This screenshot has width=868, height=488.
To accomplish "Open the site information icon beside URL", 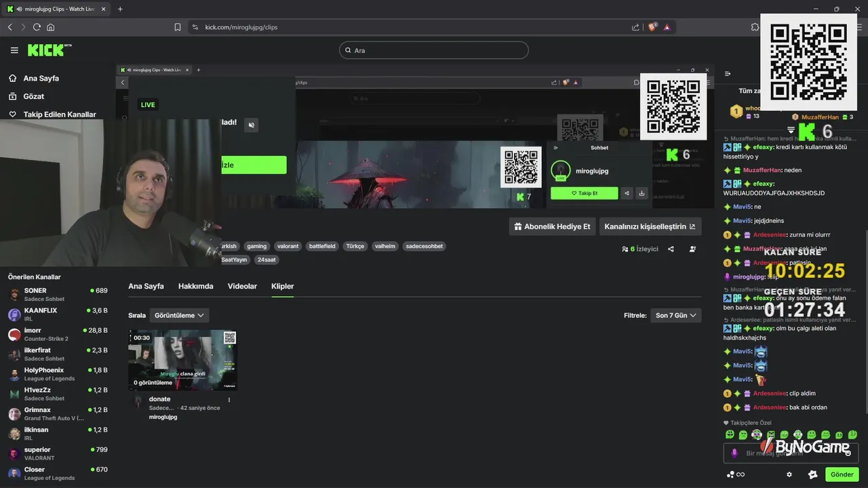I will click(x=195, y=27).
